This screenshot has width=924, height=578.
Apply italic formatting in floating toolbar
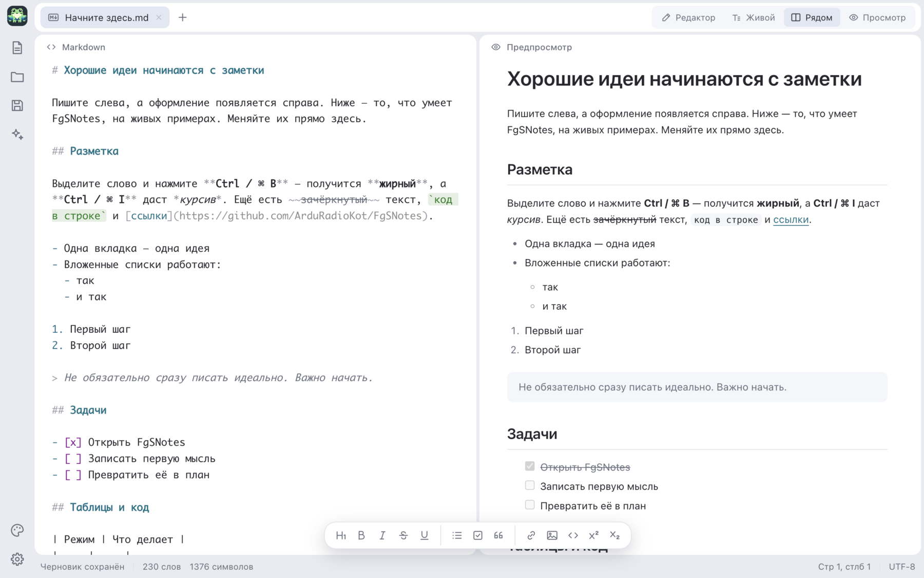coord(382,535)
